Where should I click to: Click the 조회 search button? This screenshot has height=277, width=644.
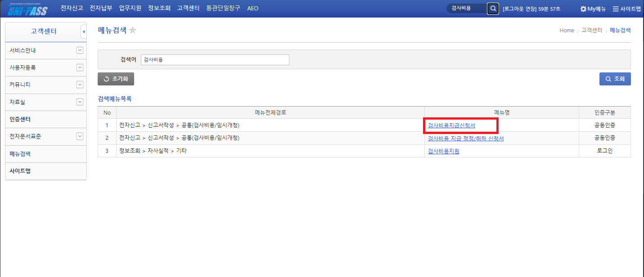(615, 79)
